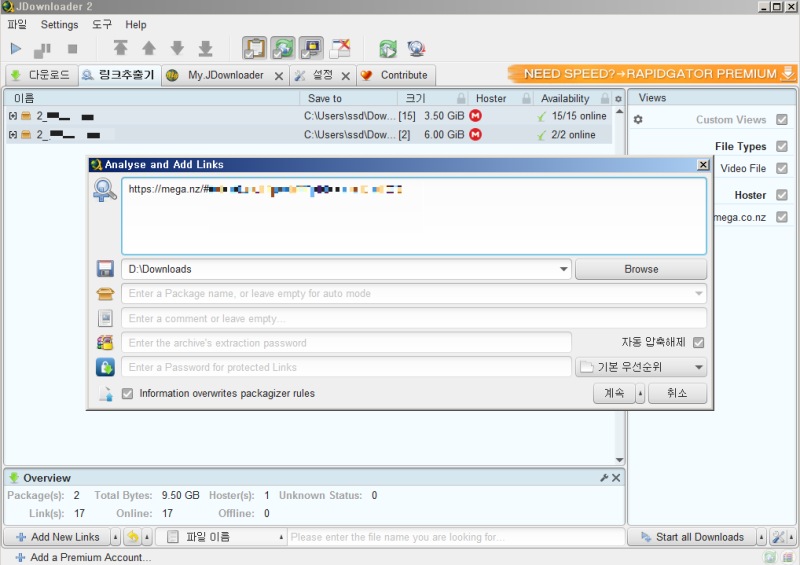Expand first package row in list

click(x=13, y=116)
